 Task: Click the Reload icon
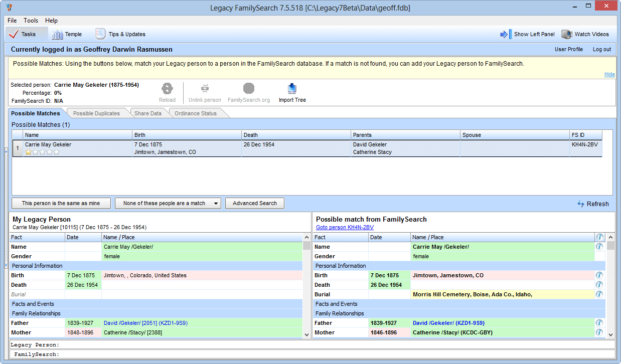pos(167,89)
